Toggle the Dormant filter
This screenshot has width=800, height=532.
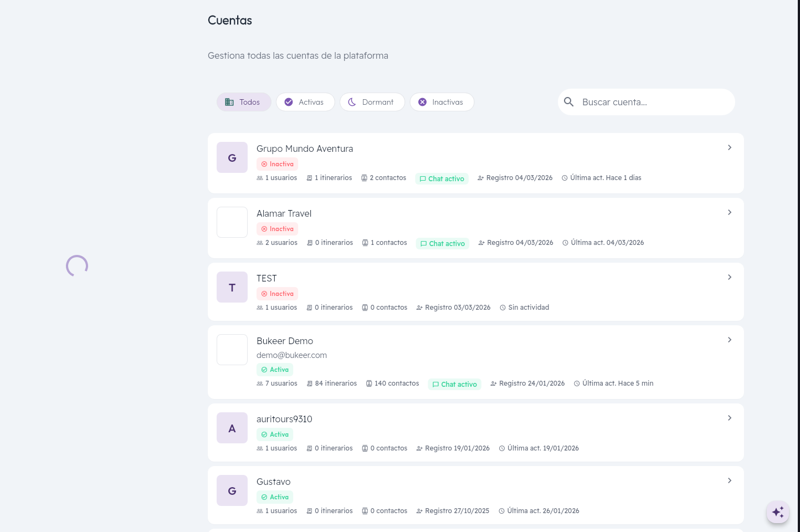coord(372,102)
